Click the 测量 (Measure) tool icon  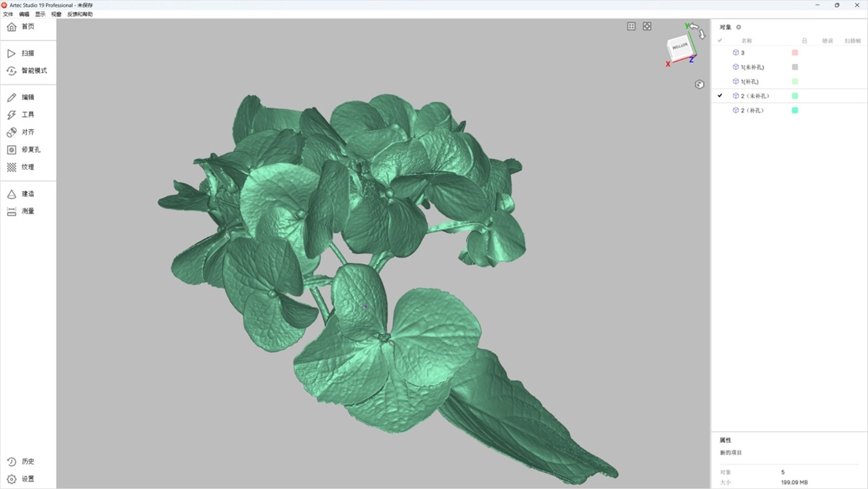pos(12,211)
